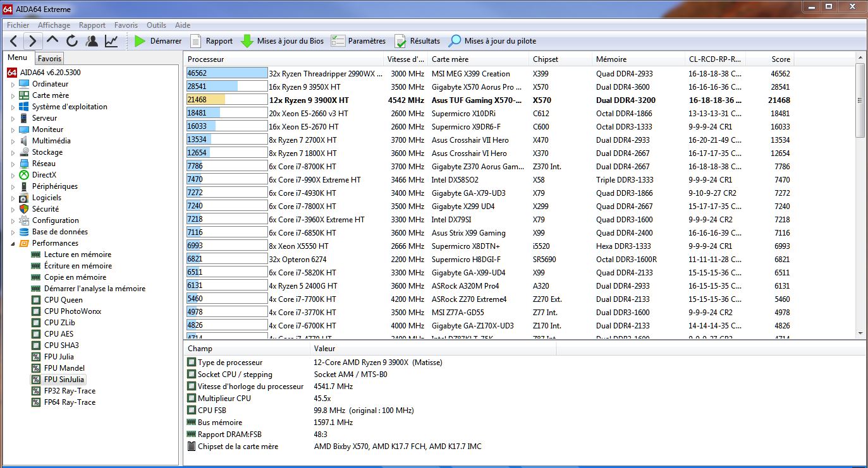Click the graph chart toolbar icon

click(111, 41)
